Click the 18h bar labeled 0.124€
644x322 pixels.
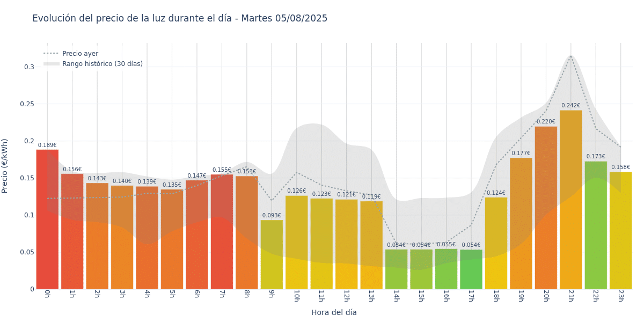click(x=496, y=243)
